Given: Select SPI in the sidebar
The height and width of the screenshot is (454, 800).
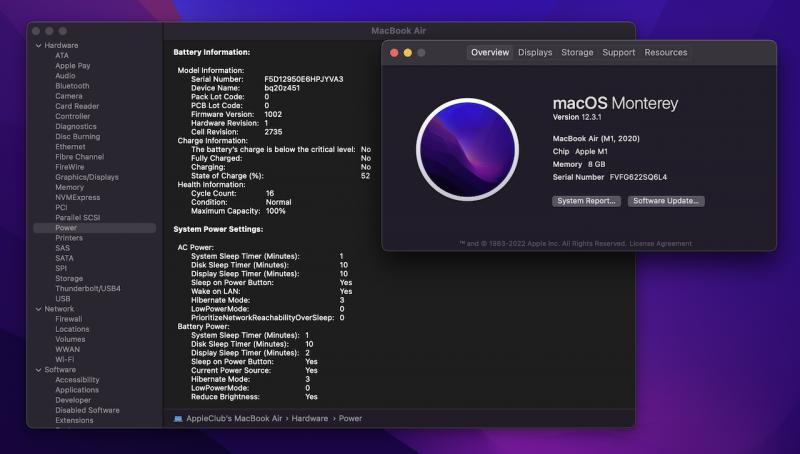Looking at the screenshot, I should [x=61, y=268].
